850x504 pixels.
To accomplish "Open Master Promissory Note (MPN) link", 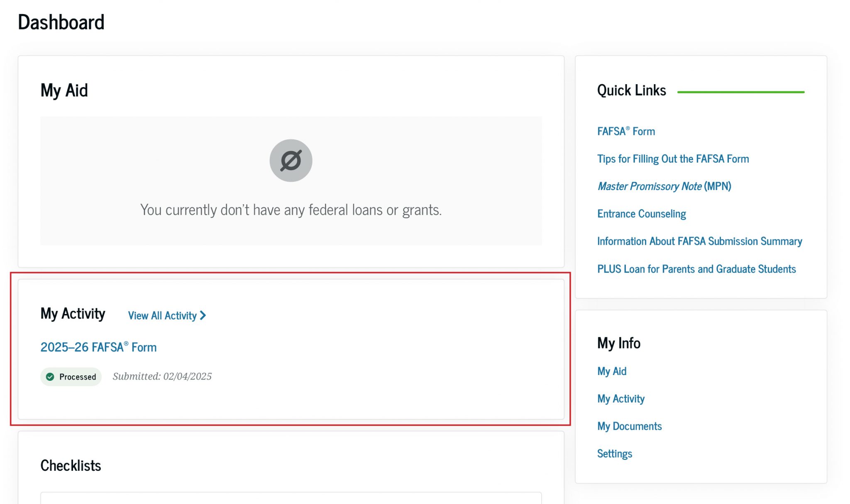I will pos(664,186).
